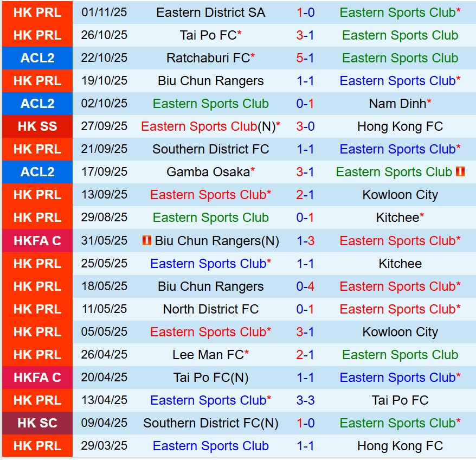Open the 3-3 match score
The width and height of the screenshot is (476, 460).
coord(305,400)
